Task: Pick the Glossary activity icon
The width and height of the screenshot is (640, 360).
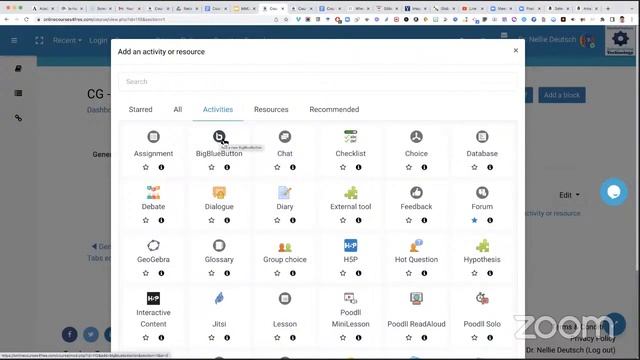Action: pyautogui.click(x=219, y=245)
